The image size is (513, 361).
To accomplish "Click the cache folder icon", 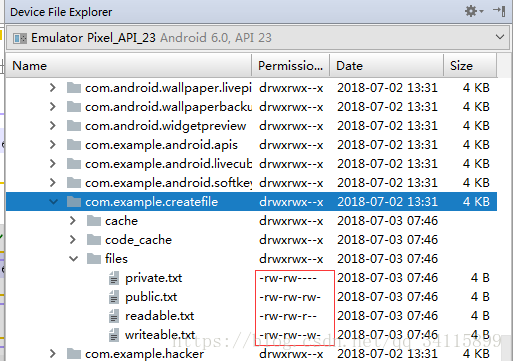I will pos(94,221).
